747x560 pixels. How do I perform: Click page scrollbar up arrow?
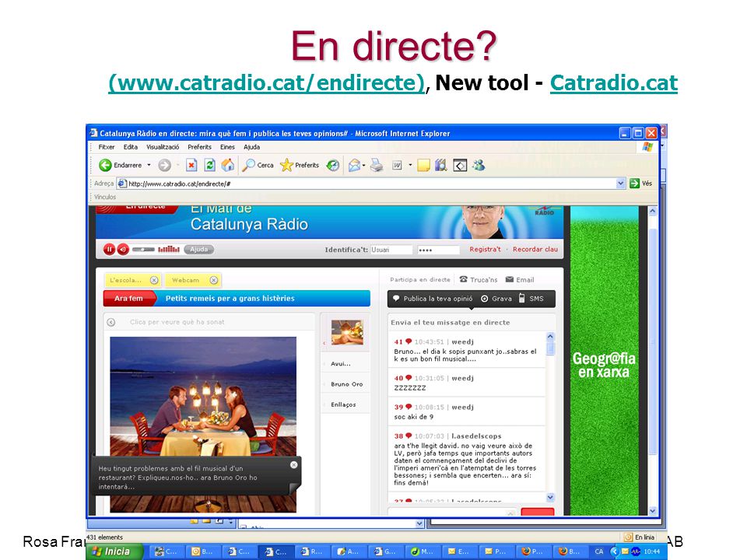pyautogui.click(x=653, y=211)
